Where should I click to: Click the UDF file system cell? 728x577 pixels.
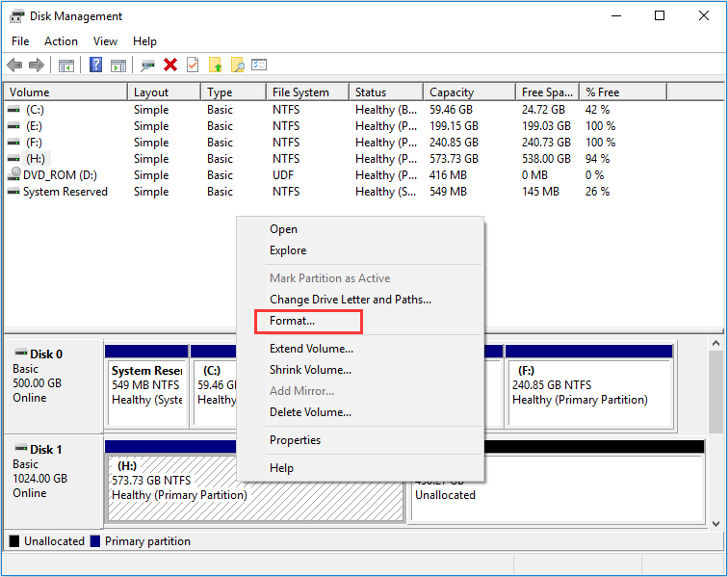pyautogui.click(x=283, y=175)
